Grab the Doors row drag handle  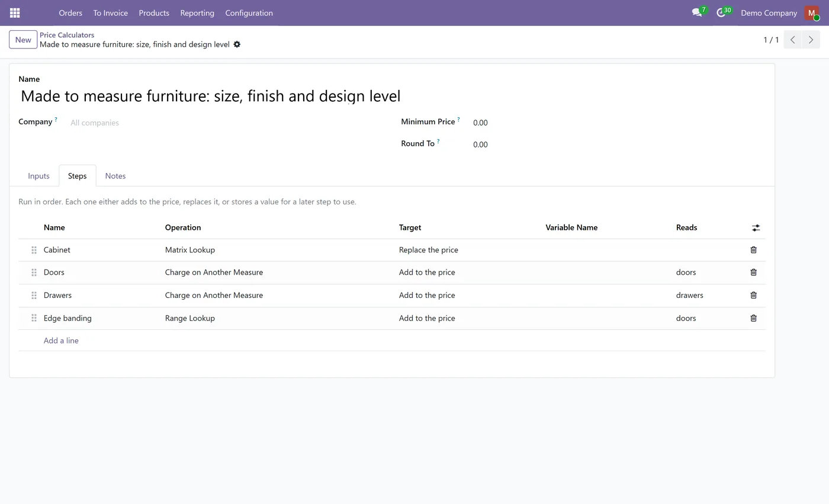click(x=34, y=272)
